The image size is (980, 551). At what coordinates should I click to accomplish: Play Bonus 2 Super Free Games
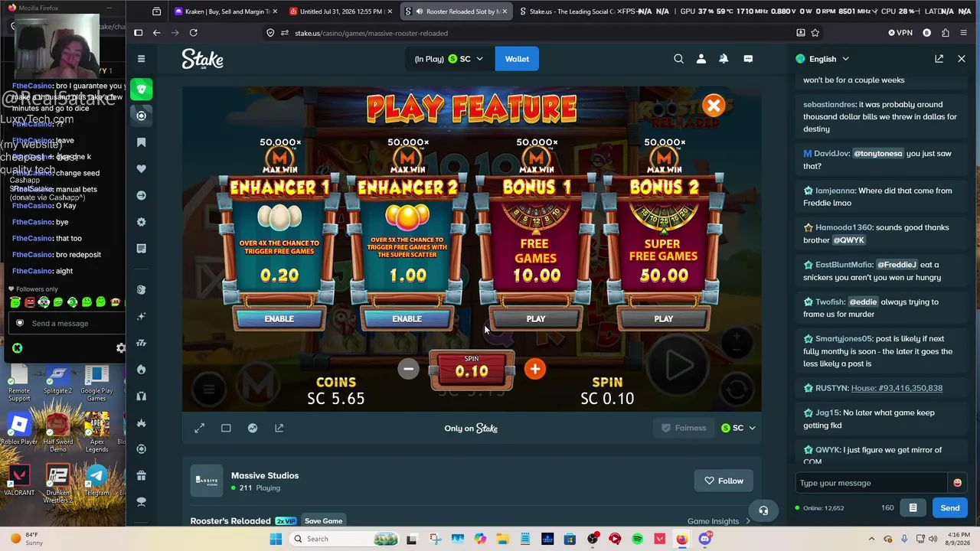point(663,318)
